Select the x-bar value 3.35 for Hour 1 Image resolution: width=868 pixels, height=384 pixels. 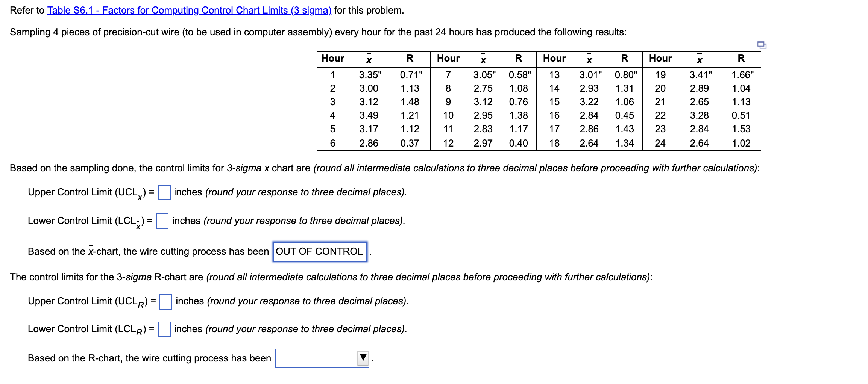click(x=370, y=75)
